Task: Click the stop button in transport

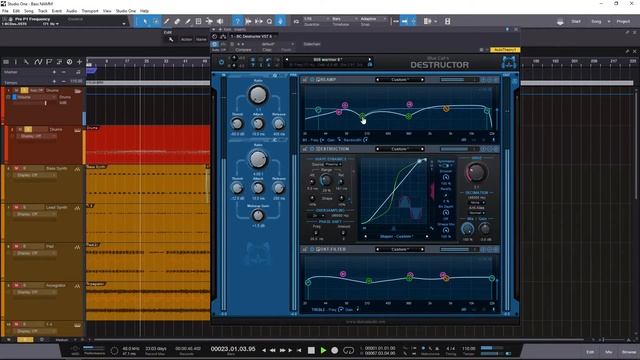Action: tap(311, 350)
